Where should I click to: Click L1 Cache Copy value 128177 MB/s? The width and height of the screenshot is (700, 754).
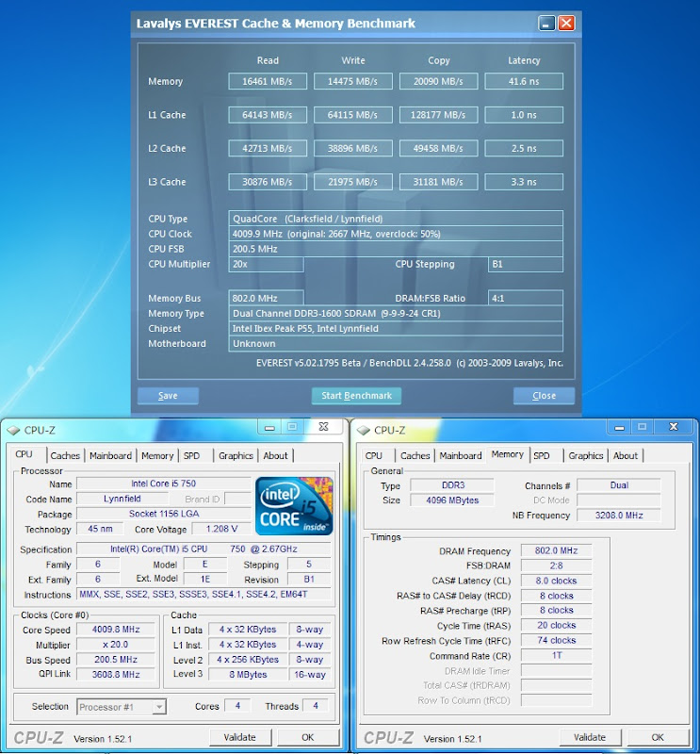click(x=438, y=115)
